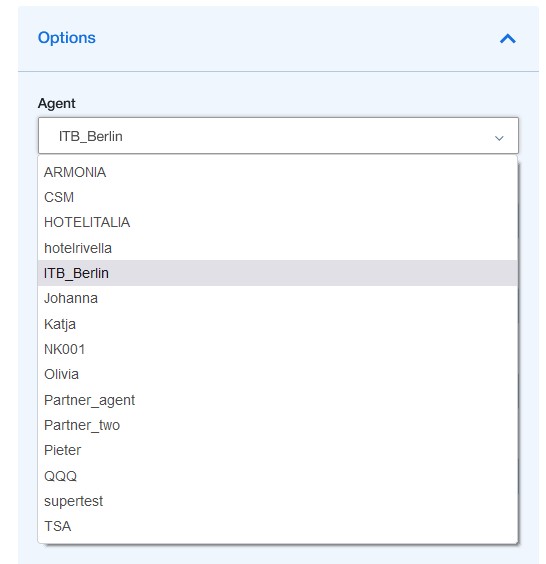Click the Agent field label
Screen dimensions: 546x564
point(56,104)
